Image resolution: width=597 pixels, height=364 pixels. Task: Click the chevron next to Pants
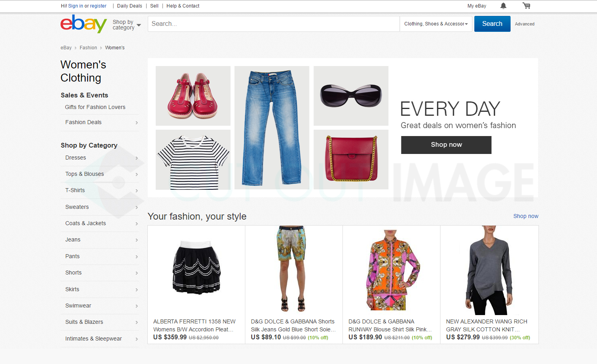coord(137,257)
